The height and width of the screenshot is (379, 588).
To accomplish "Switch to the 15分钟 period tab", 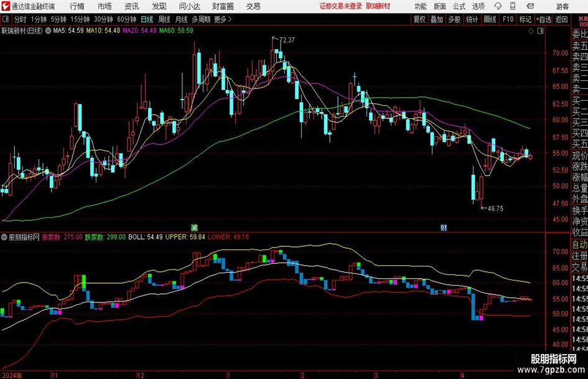I will tap(80, 19).
